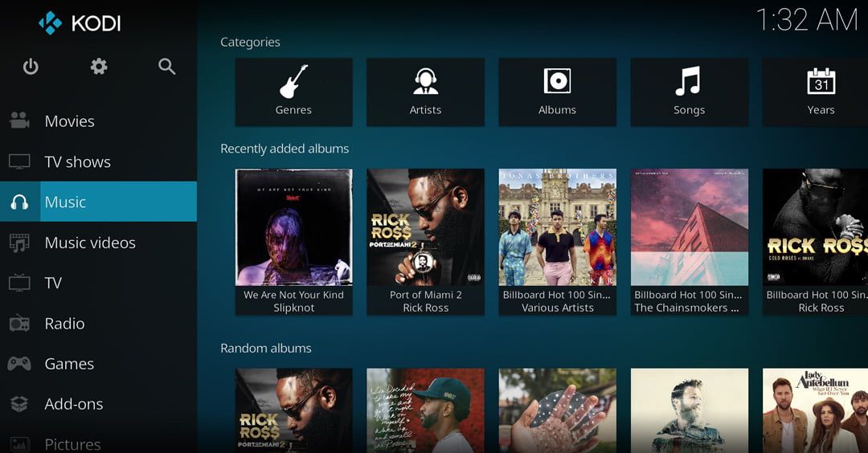This screenshot has height=453, width=868.
Task: Click the Radio icon in sidebar
Action: (19, 323)
